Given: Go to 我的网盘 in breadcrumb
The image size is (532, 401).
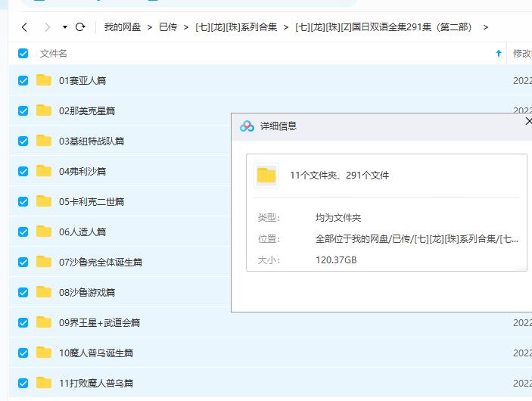Looking at the screenshot, I should click(122, 27).
